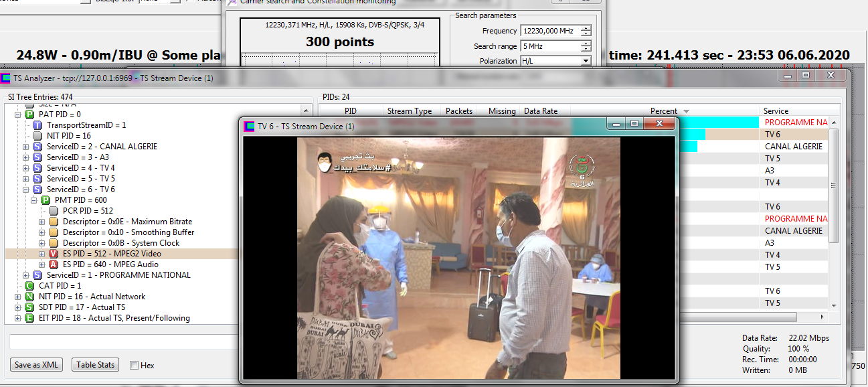Image resolution: width=868 pixels, height=387 pixels.
Task: Collapse the ServiceID = 6 TV 6 node
Action: click(x=26, y=189)
